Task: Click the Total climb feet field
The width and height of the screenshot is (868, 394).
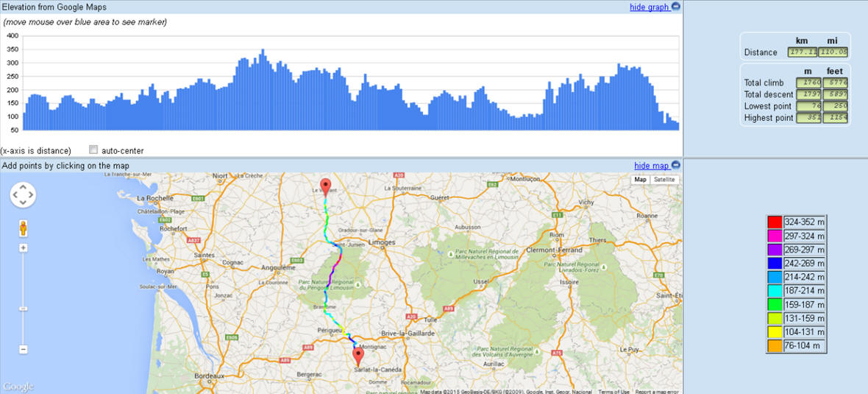Action: (836, 82)
